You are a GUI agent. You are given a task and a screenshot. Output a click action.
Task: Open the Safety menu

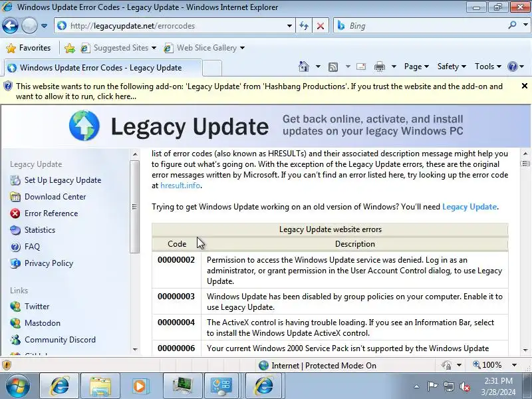pyautogui.click(x=452, y=66)
